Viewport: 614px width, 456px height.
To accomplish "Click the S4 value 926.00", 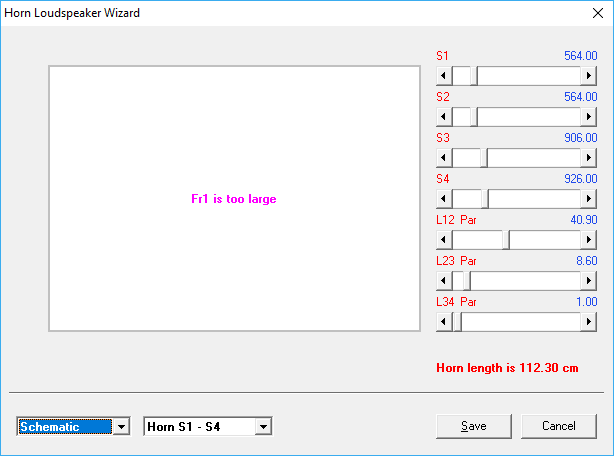I will pos(581,179).
